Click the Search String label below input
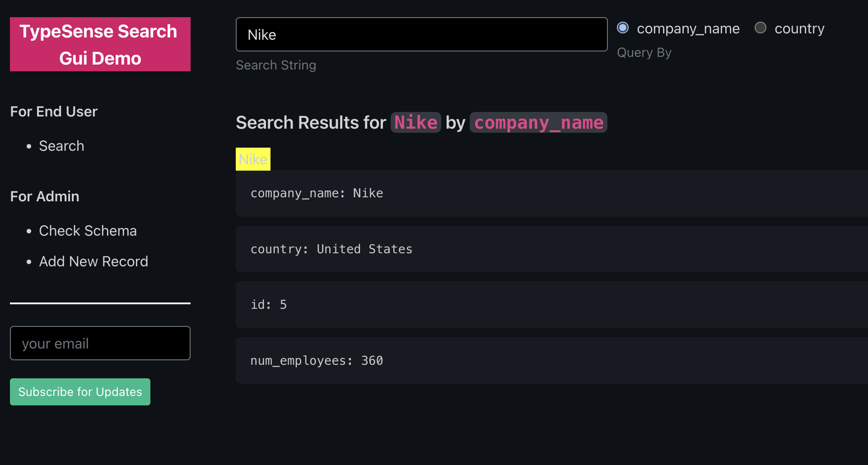868x465 pixels. [x=275, y=65]
